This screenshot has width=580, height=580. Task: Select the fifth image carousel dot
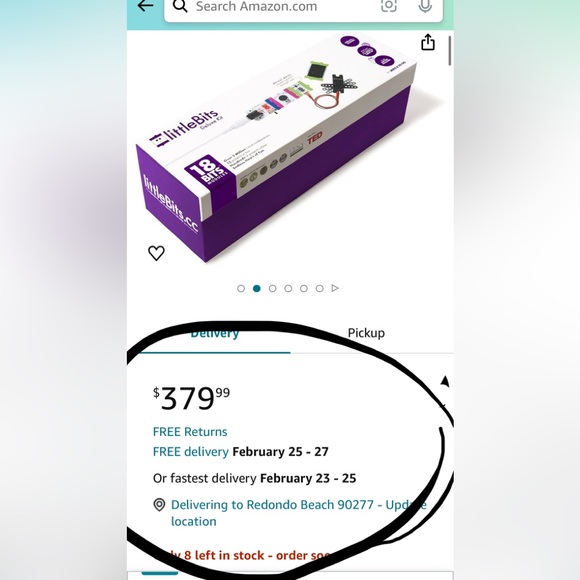[x=304, y=289]
